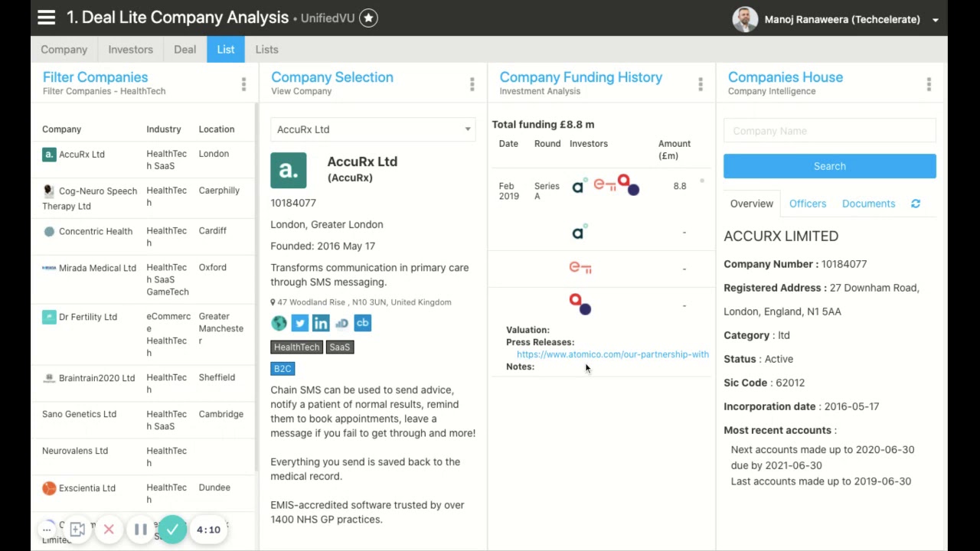
Task: Star the dashboard as a favorite
Action: [x=368, y=18]
